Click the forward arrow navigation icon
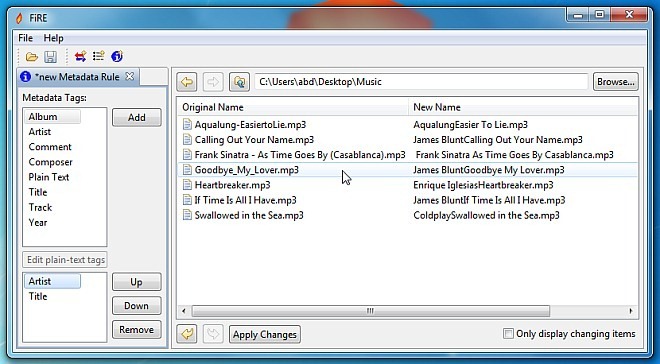The width and height of the screenshot is (660, 364). point(213,82)
